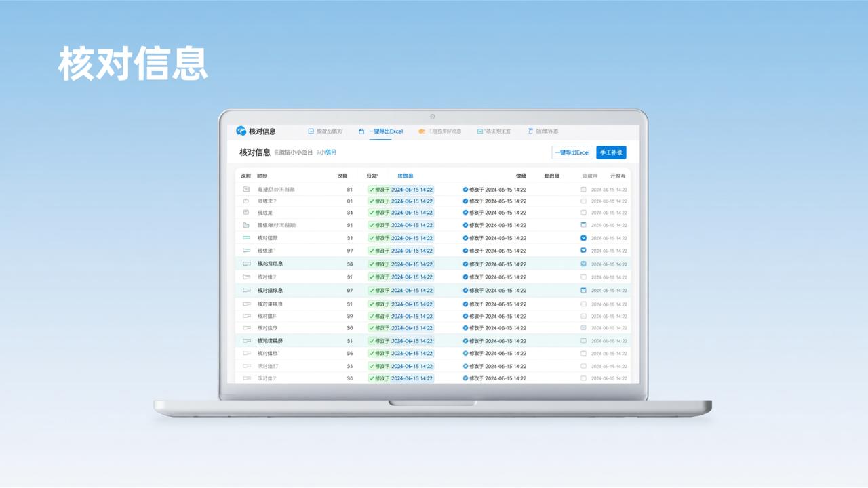Click the blue verified badge in row 99

tap(465, 317)
